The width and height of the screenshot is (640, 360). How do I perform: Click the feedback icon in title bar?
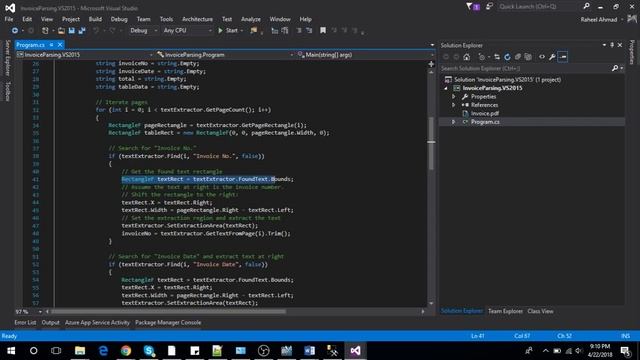(x=489, y=7)
